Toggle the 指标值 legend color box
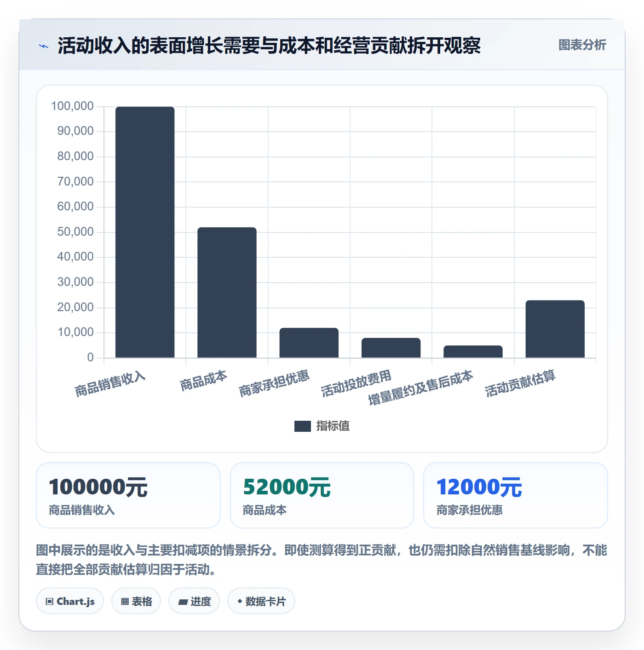 point(302,426)
